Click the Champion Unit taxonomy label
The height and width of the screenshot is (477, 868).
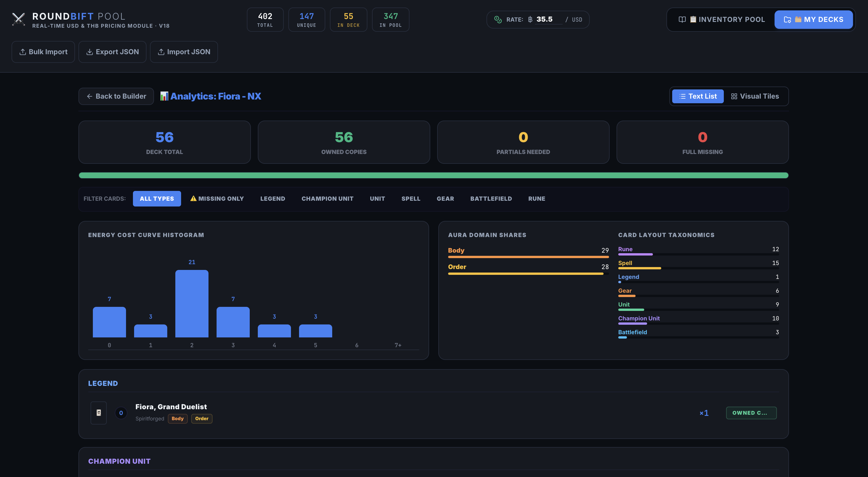639,318
